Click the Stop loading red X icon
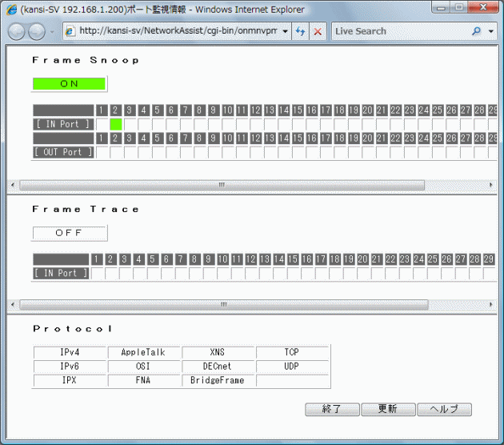This screenshot has height=445, width=504. (x=318, y=31)
